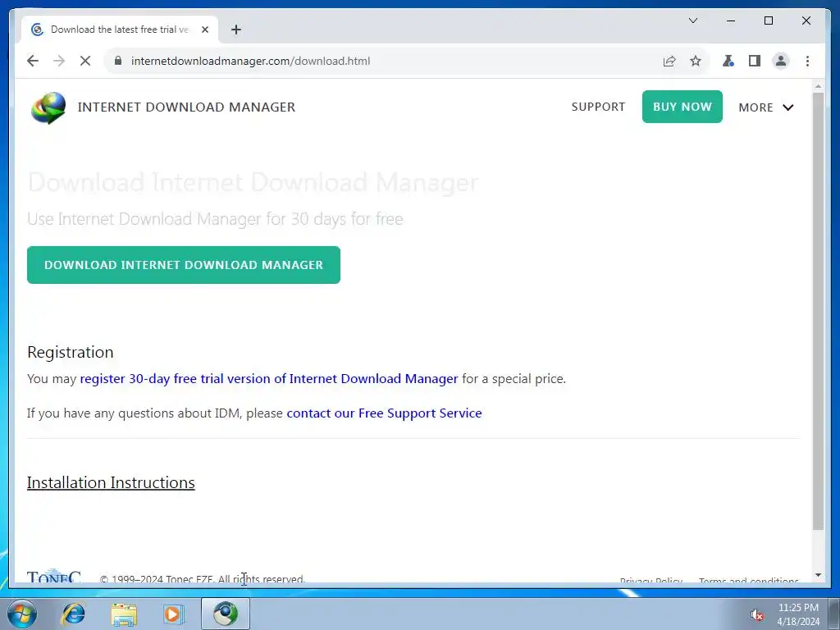
Task: Maximize the browser window
Action: coord(768,21)
